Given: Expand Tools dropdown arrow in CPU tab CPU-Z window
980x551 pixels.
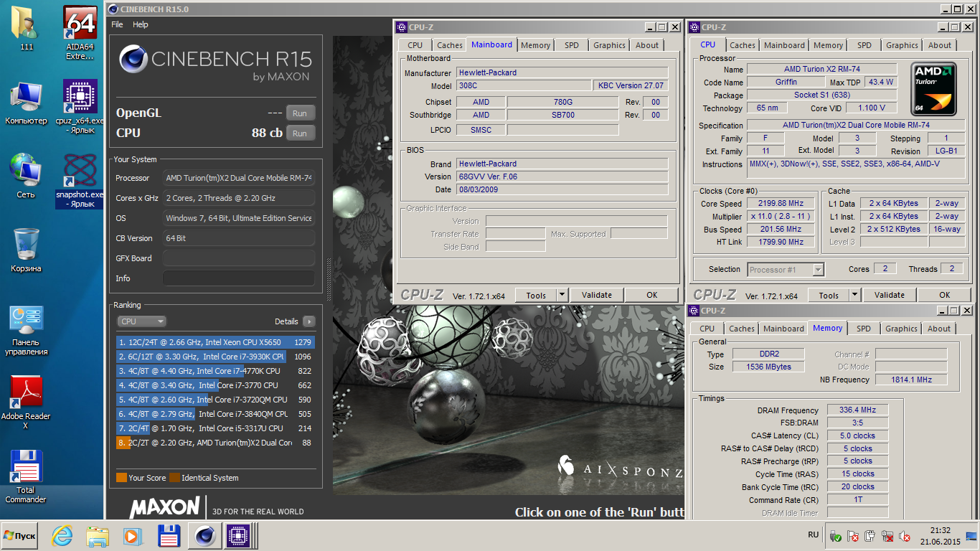Looking at the screenshot, I should coord(854,295).
